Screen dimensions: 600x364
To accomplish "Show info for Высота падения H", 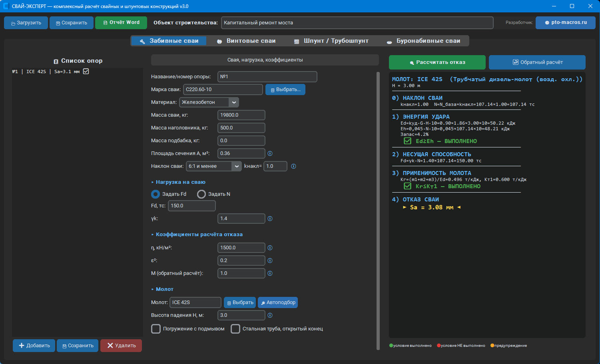I will pyautogui.click(x=270, y=315).
